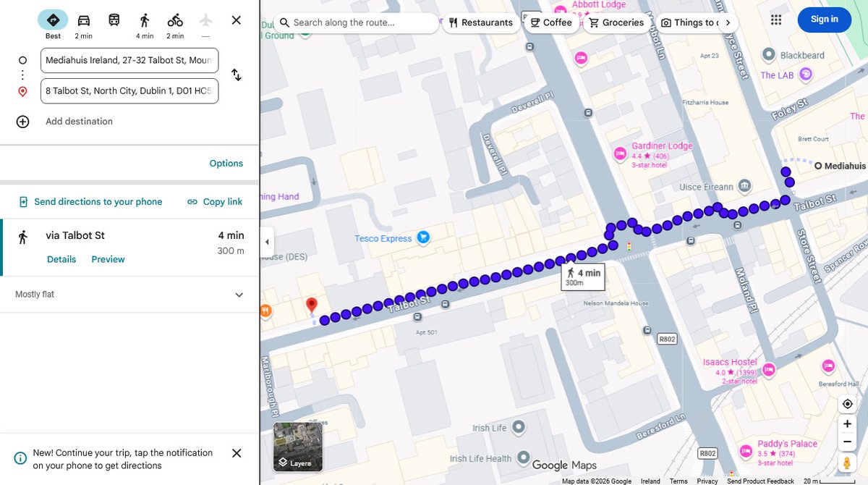This screenshot has height=485, width=868.
Task: Click the info icon beside trip notification
Action: (21, 458)
